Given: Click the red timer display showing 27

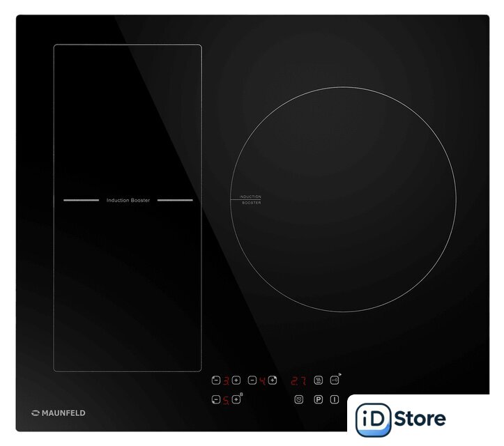Looking at the screenshot, I should pyautogui.click(x=298, y=380).
